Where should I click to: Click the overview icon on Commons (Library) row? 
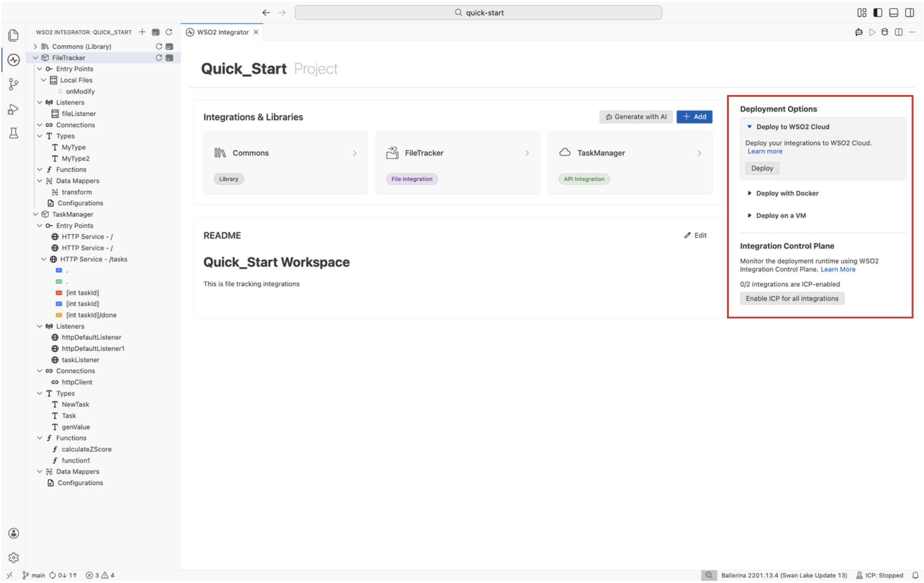(170, 47)
